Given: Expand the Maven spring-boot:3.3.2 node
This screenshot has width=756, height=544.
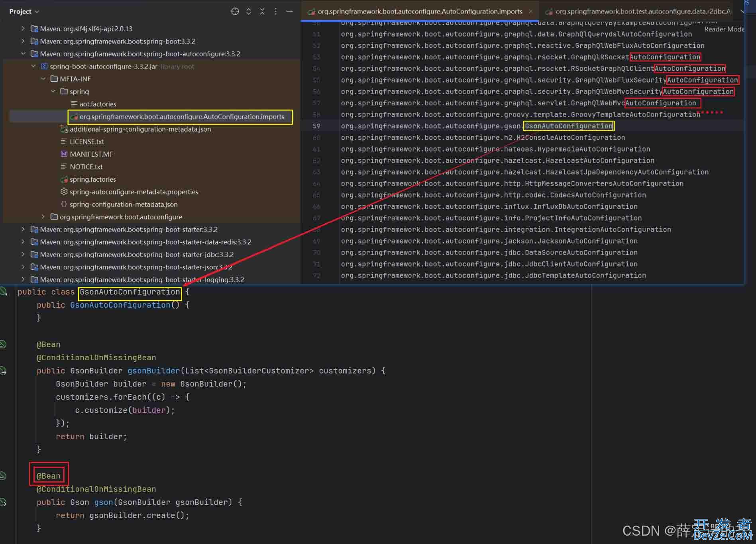Looking at the screenshot, I should point(23,41).
